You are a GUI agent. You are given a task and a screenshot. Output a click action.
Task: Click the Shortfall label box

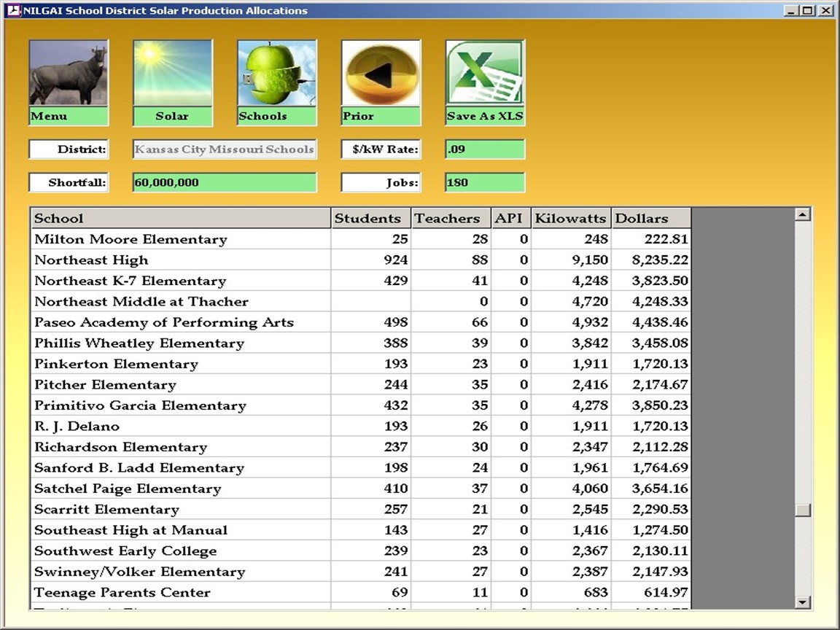pyautogui.click(x=69, y=183)
